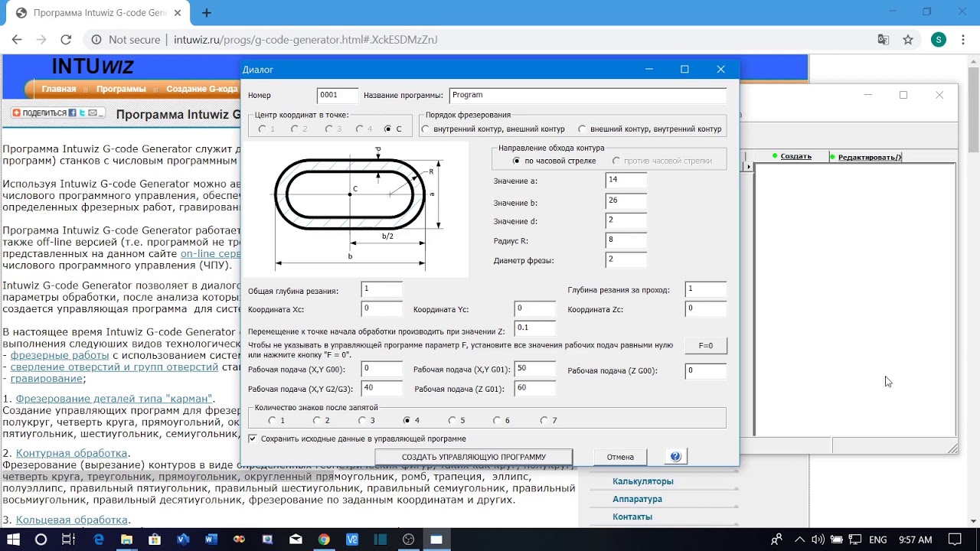Open Microsoft Word from the taskbar

click(x=211, y=539)
